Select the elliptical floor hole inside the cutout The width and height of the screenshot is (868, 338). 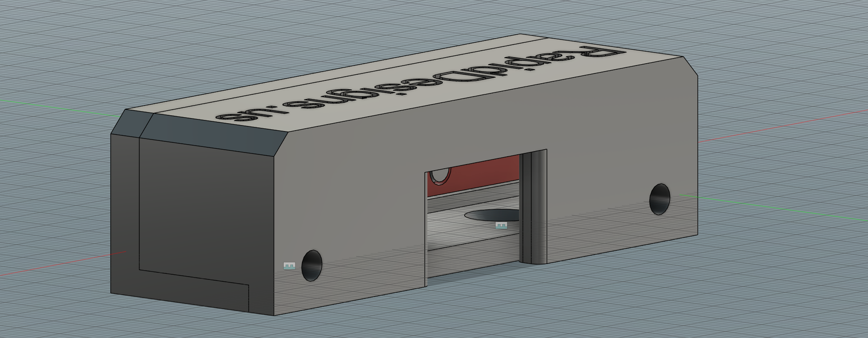pos(492,215)
